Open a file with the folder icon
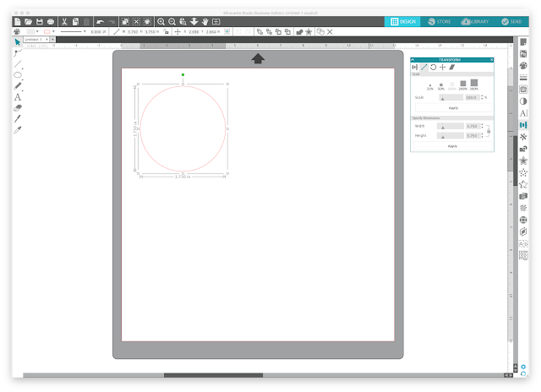 28,22
